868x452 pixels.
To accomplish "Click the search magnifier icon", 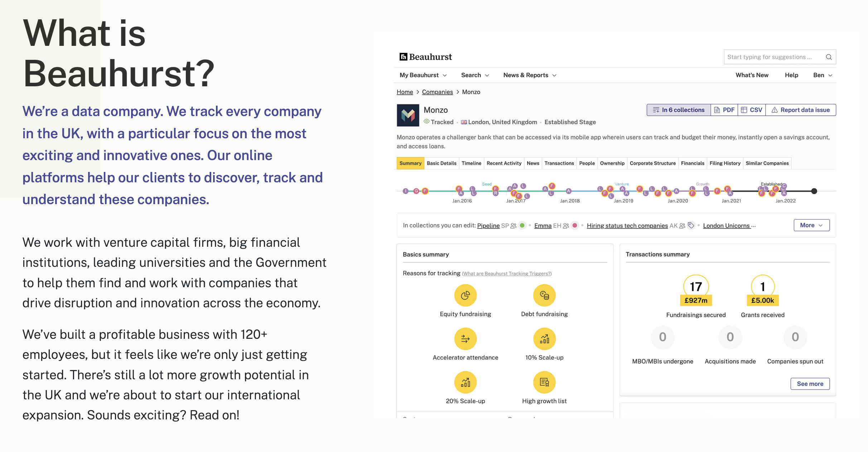I will pos(829,57).
